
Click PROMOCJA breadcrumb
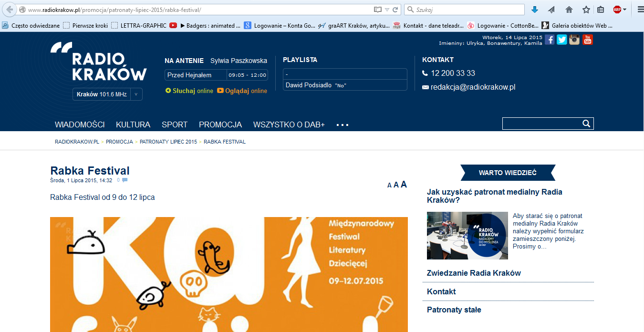(x=119, y=142)
